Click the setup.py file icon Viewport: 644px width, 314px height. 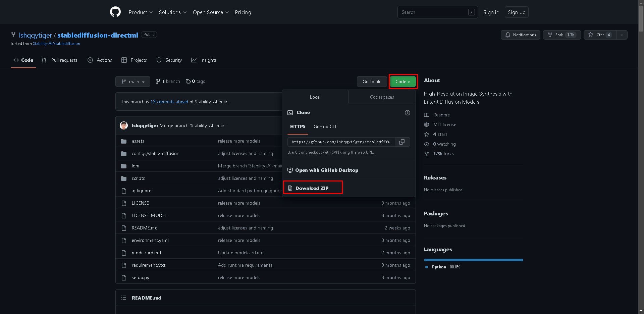coord(124,278)
